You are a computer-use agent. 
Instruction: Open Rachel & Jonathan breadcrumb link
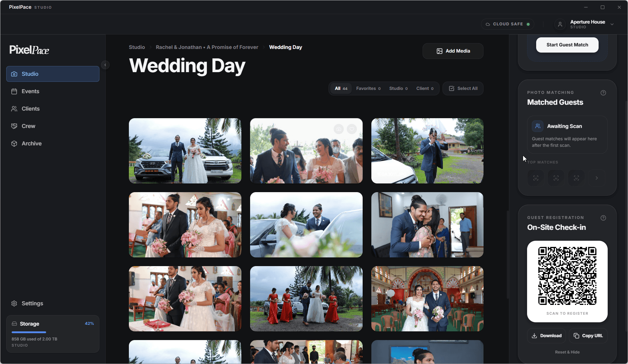[207, 47]
